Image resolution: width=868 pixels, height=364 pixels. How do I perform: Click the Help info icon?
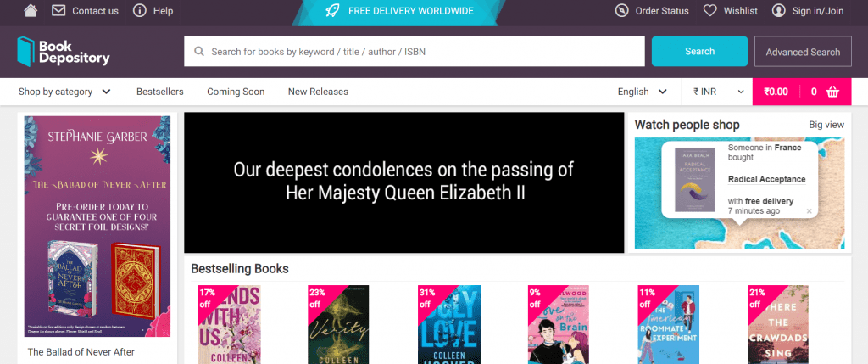(140, 10)
